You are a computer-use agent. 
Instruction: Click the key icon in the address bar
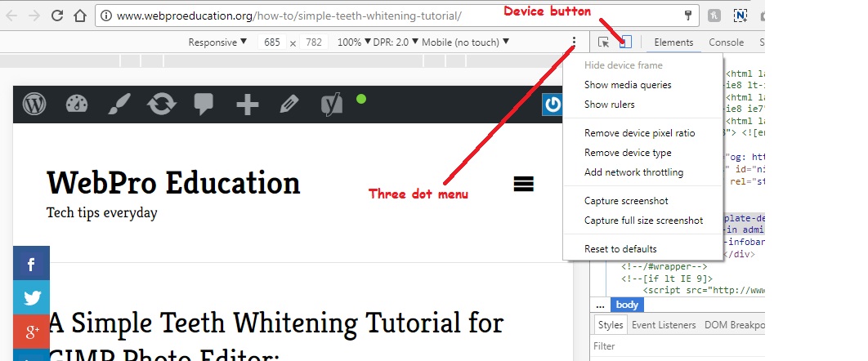pos(688,16)
